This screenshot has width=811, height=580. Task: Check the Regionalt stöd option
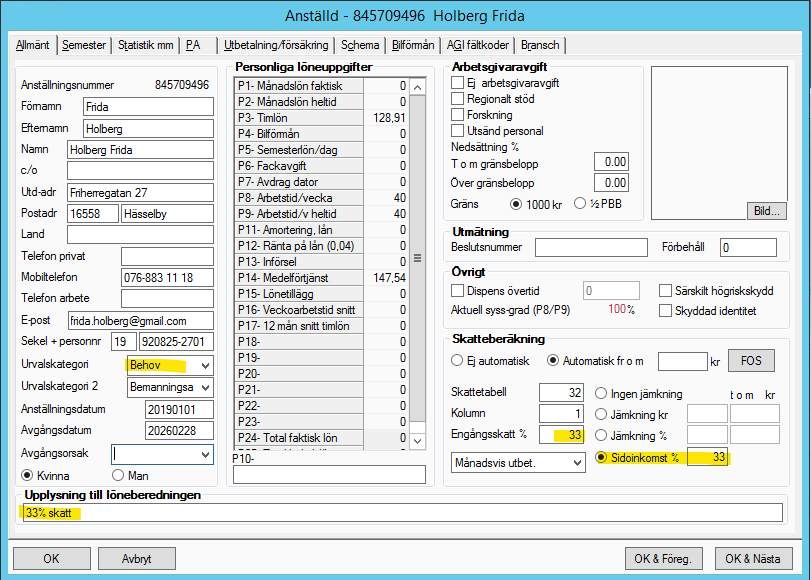coord(458,99)
